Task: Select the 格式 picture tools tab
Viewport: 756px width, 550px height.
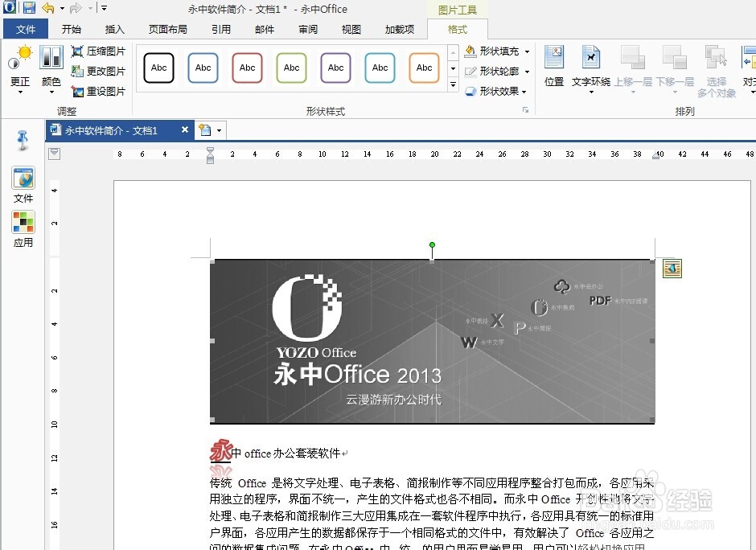Action: (457, 30)
